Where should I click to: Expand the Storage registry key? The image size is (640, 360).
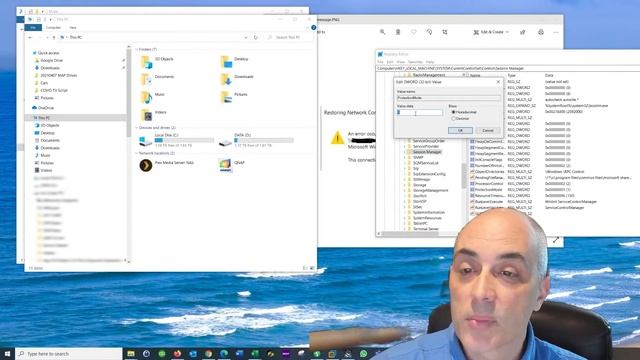[405, 185]
